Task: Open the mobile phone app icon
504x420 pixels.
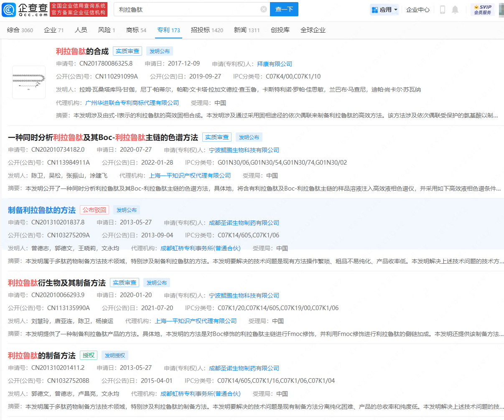Action: pos(443,10)
